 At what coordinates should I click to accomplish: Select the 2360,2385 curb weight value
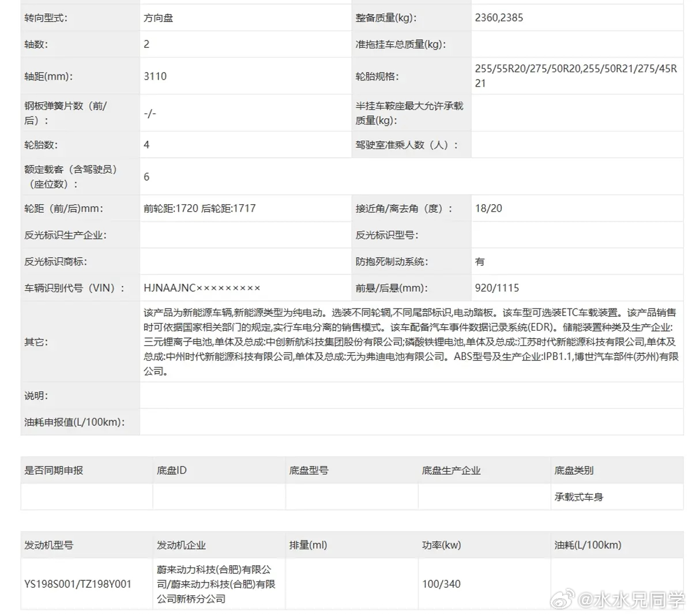click(x=499, y=18)
